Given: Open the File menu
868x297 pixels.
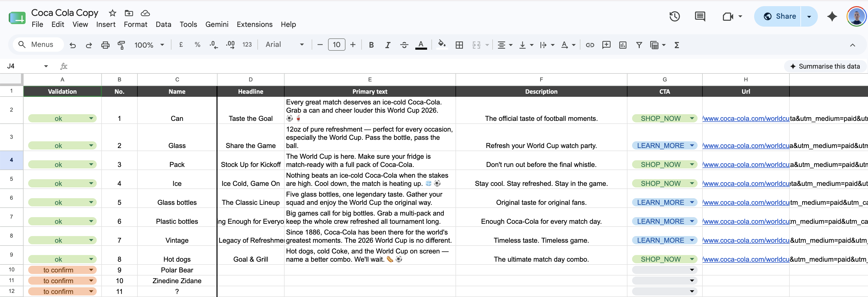Looking at the screenshot, I should click(37, 25).
